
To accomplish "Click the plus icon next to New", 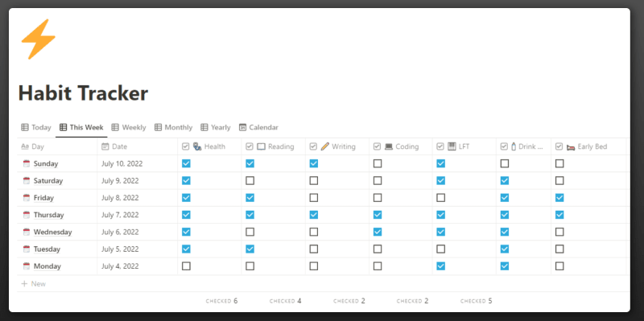I will (x=24, y=284).
